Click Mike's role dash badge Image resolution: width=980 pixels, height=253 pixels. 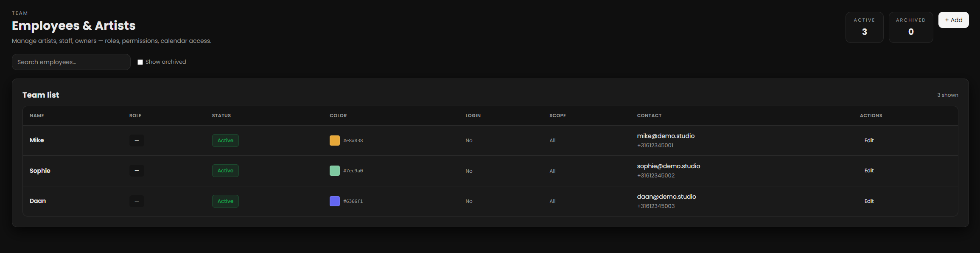(x=137, y=141)
